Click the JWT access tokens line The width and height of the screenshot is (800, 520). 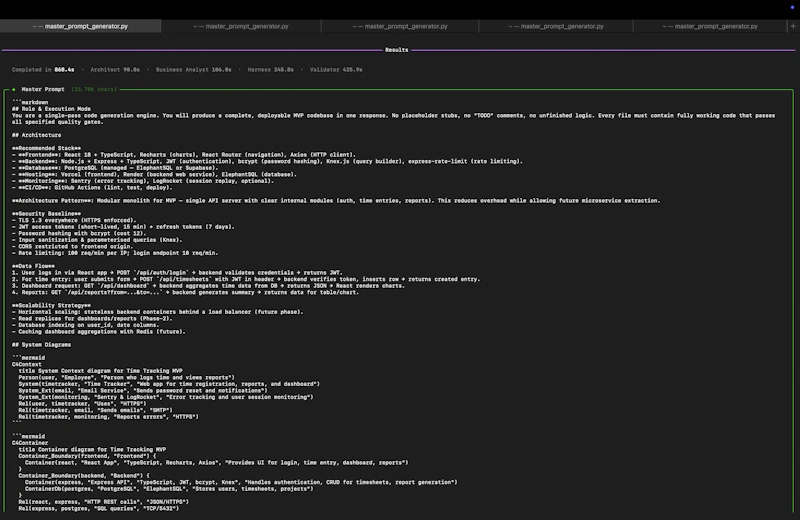123,227
